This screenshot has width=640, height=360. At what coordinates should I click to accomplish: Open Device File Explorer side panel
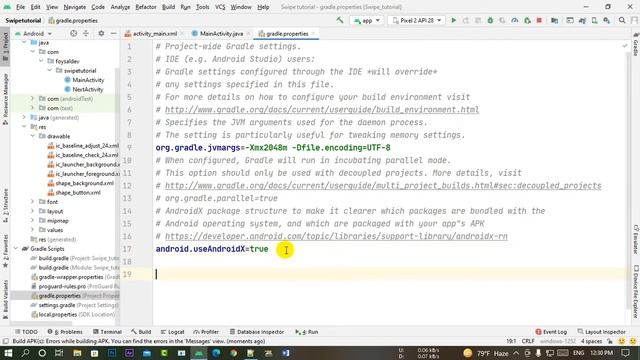[x=636, y=291]
